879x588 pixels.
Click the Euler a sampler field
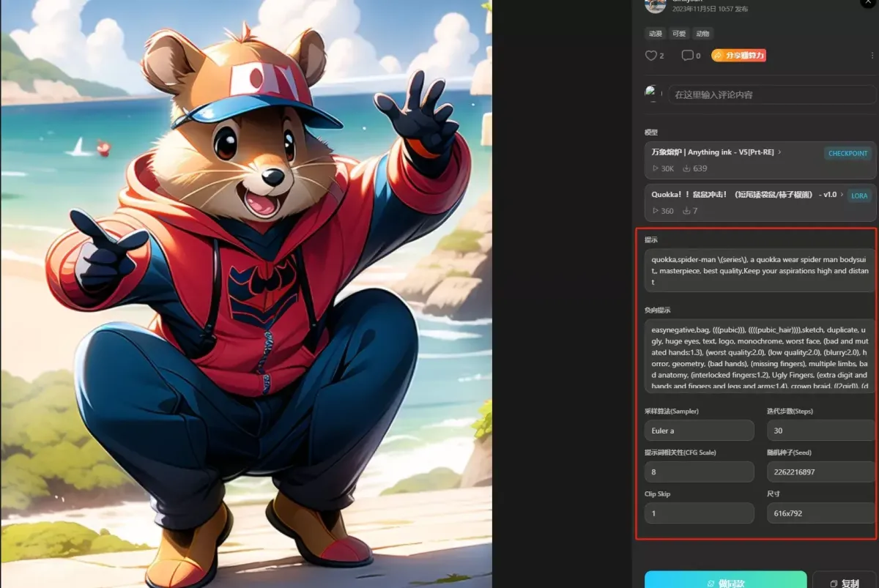point(699,431)
